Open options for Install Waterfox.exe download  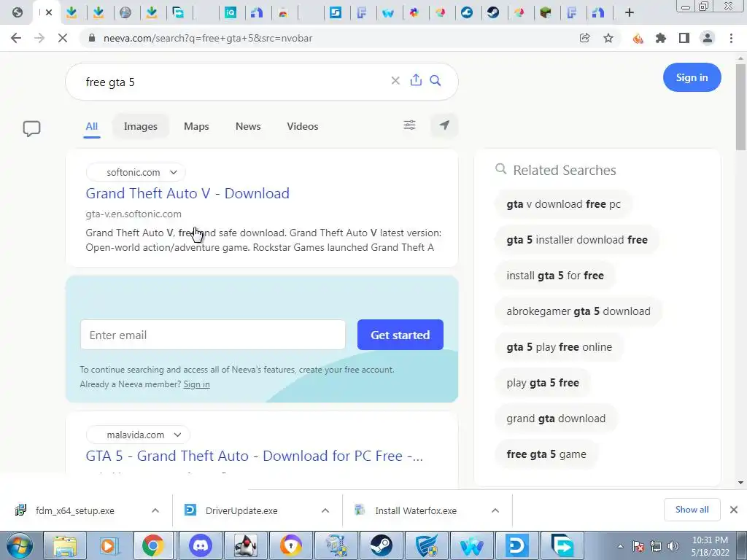click(495, 510)
